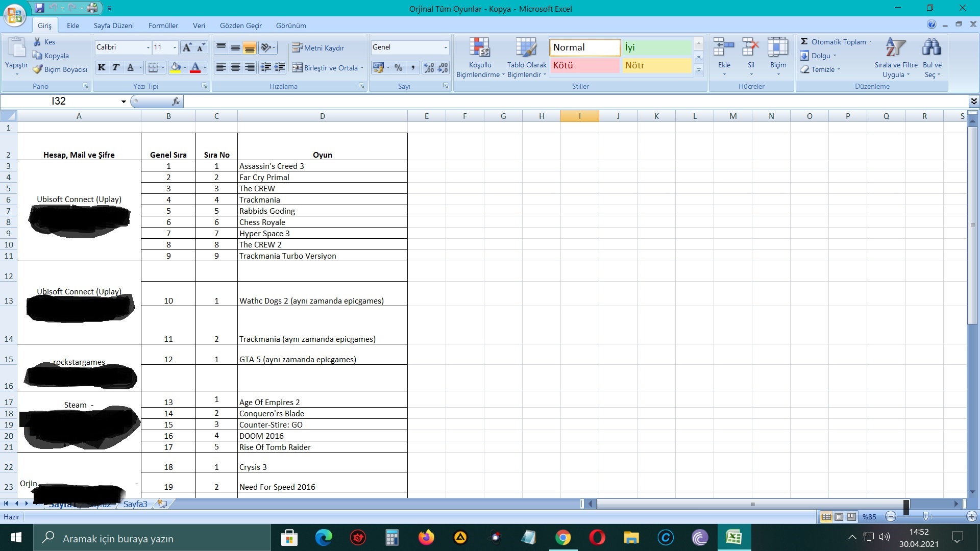Click the Office button logo
This screenshot has width=980, height=551.
coord(15,15)
